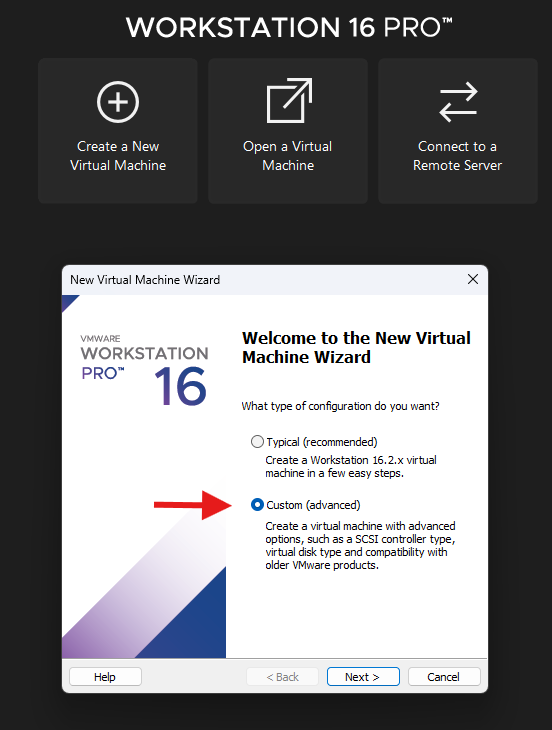Viewport: 552px width, 730px height.
Task: Select the Custom (advanced) radio option
Action: 257,505
